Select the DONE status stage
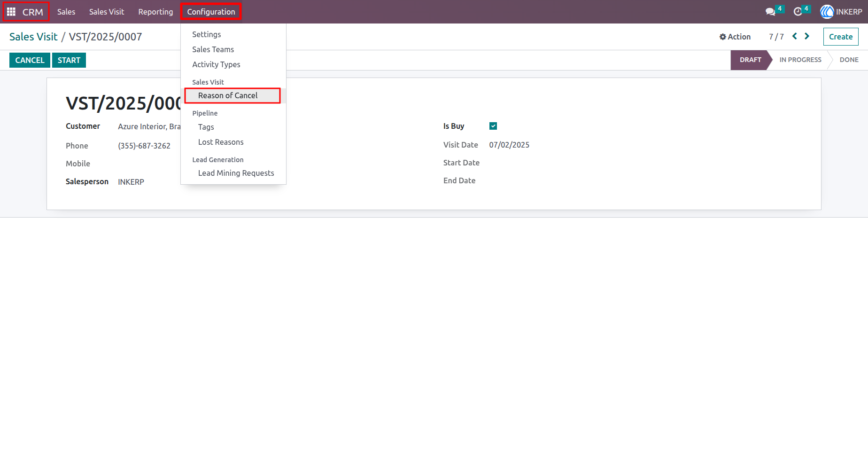Viewport: 868px width, 454px height. point(849,60)
